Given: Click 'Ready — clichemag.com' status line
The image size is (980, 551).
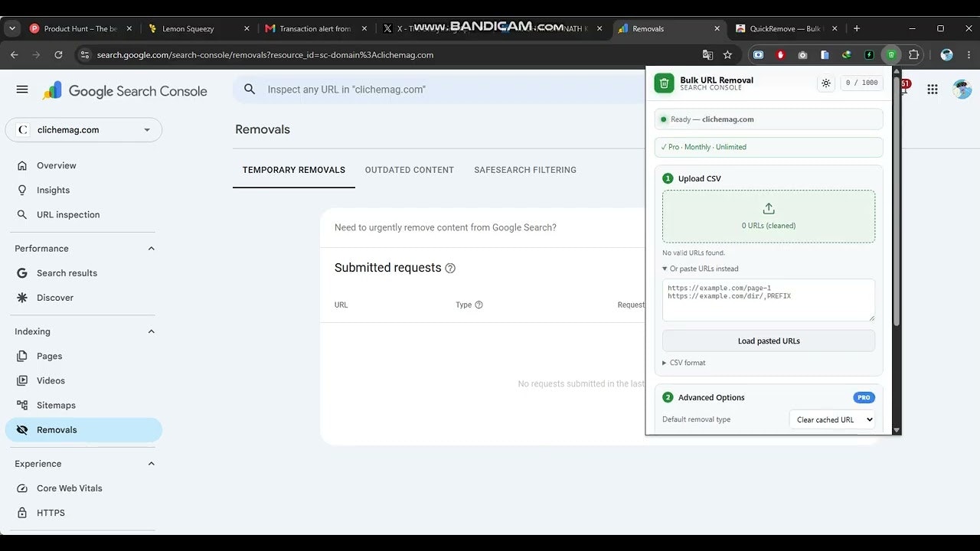Looking at the screenshot, I should (769, 119).
